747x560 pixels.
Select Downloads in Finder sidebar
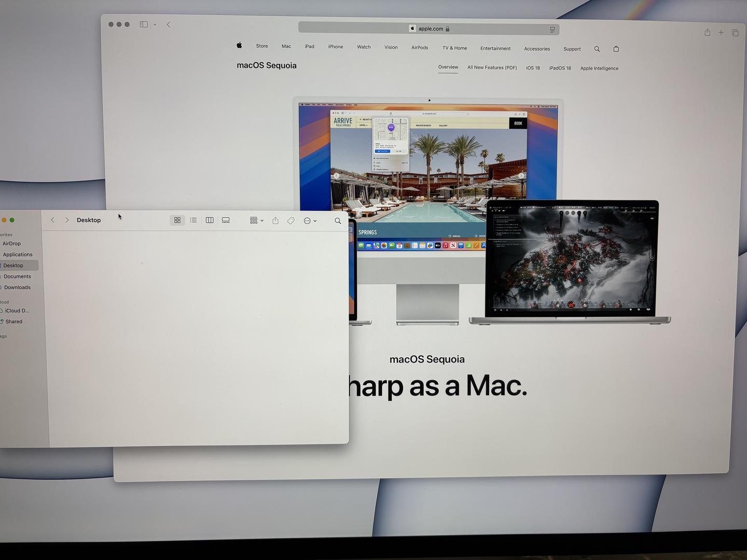(x=17, y=287)
